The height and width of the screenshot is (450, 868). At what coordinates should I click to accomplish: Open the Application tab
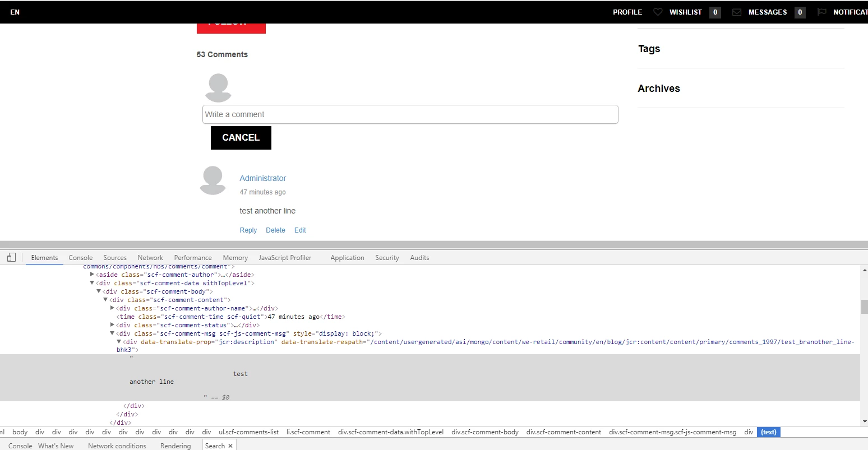tap(347, 258)
